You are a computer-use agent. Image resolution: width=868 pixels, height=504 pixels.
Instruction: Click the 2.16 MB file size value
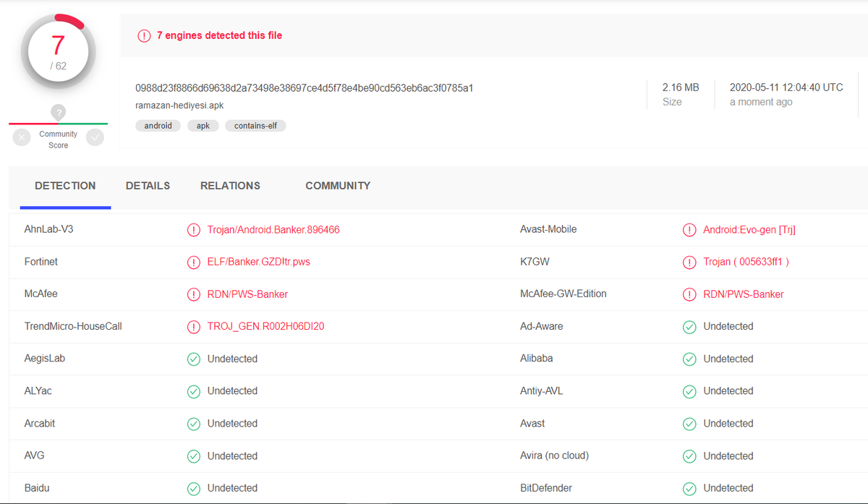681,87
